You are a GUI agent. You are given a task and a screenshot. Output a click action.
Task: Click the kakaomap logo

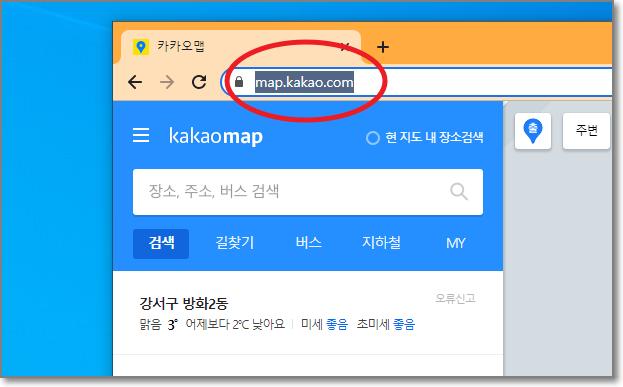click(216, 137)
